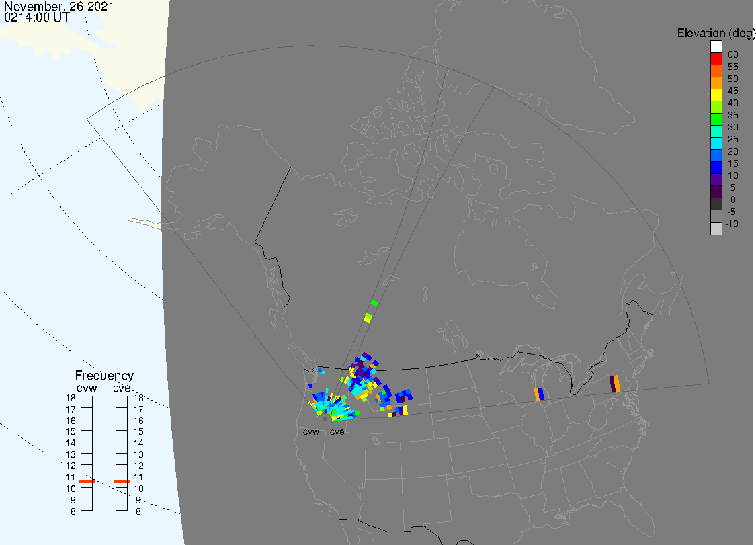Click the white swatch in elevation legend
Screen dimensions: 756x545
(716, 47)
